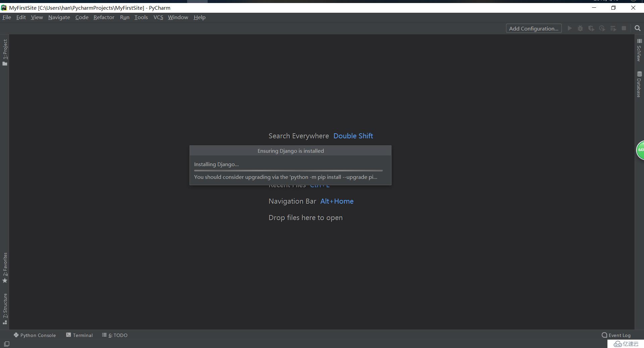Click the Alt+Home shortcut hint
Screen dimensions: 644x348
tap(337, 201)
